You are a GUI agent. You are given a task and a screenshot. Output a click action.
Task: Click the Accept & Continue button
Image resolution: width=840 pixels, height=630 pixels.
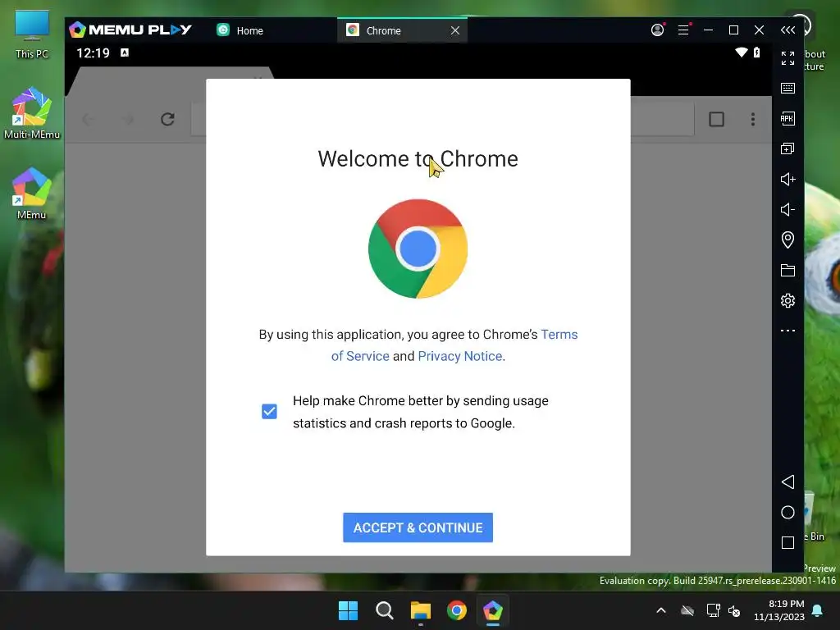418,527
